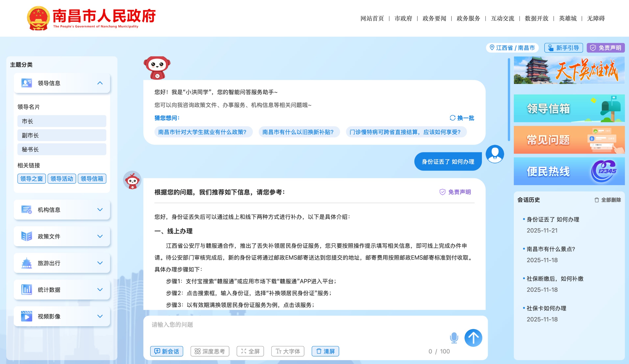Click the 换一批 refresh icon for new suggestions
This screenshot has height=364, width=629.
pyautogui.click(x=452, y=118)
